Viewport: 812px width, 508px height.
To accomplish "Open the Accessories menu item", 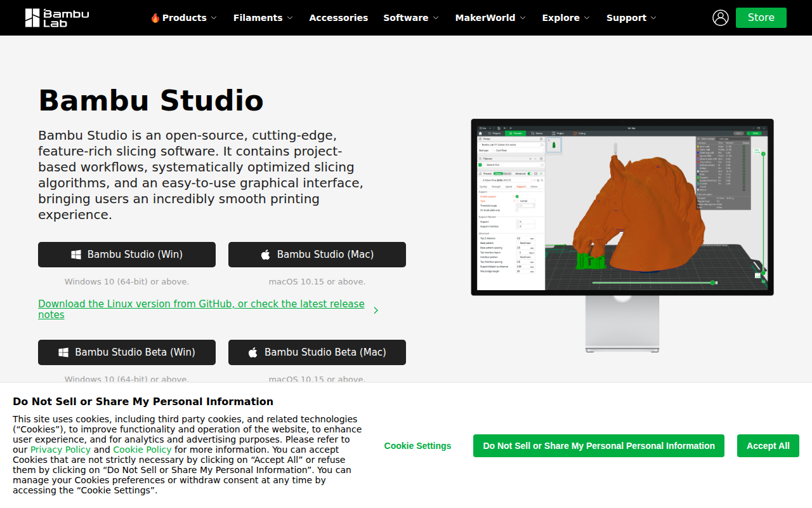I will pyautogui.click(x=338, y=18).
